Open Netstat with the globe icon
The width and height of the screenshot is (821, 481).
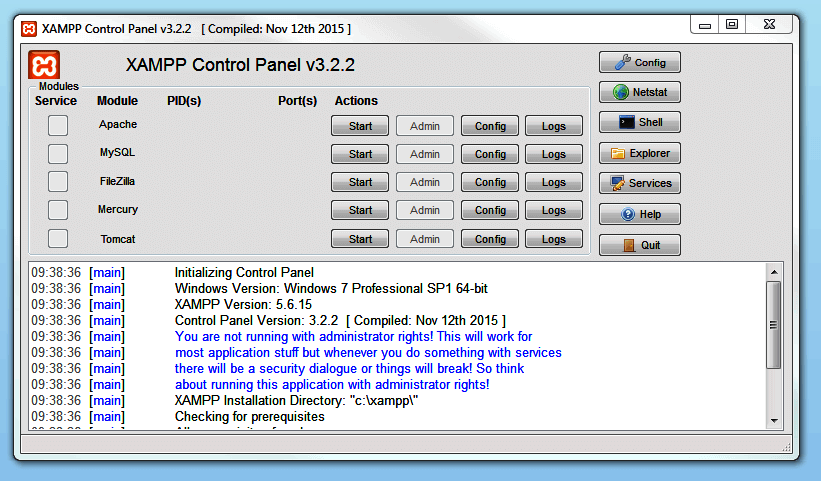640,92
